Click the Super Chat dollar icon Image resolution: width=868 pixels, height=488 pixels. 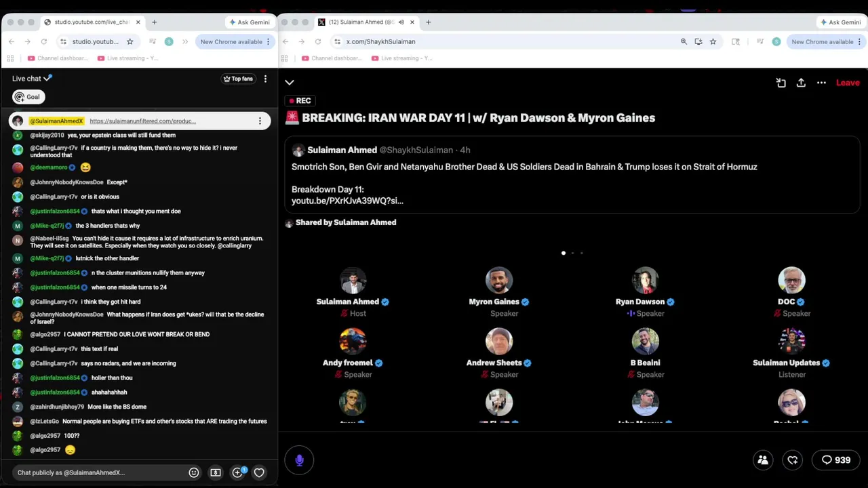[x=216, y=472]
